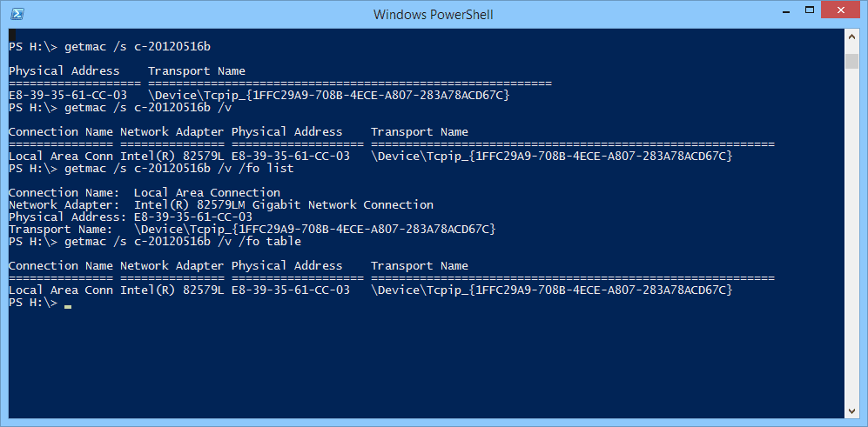
Task: Close the Windows PowerShell window
Action: pyautogui.click(x=841, y=10)
